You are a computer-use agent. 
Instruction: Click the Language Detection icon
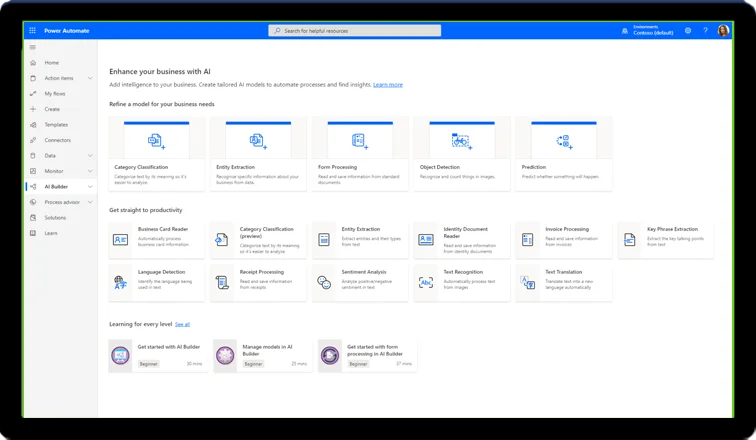120,283
